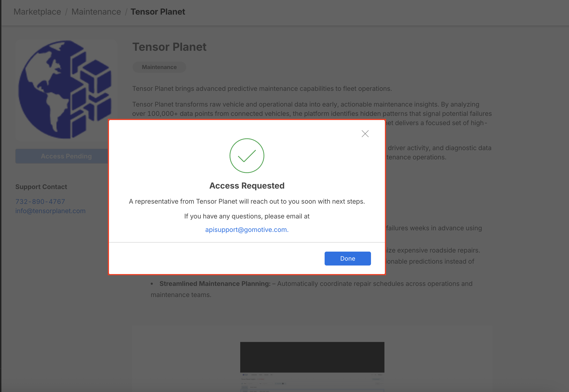
Task: Click the Access Pending button
Action: click(x=61, y=156)
